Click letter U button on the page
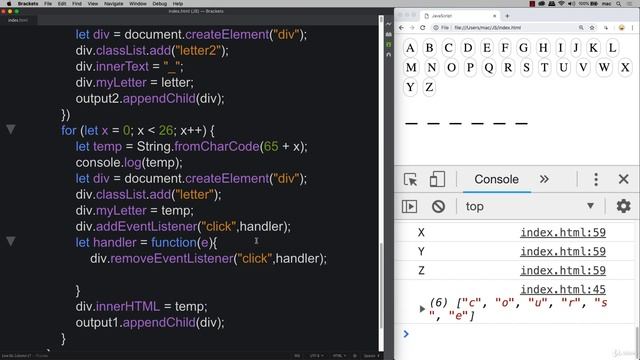Screen dimensions: 640x360 tap(563, 67)
